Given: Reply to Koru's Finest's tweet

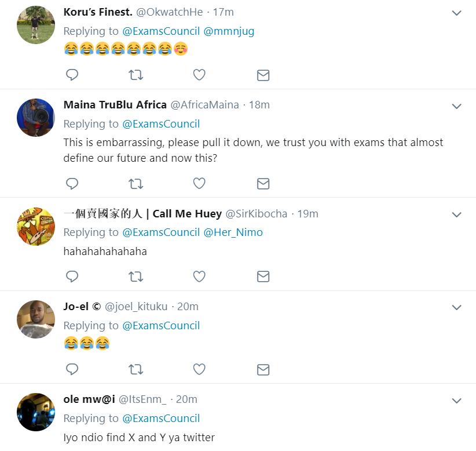Looking at the screenshot, I should tap(72, 75).
